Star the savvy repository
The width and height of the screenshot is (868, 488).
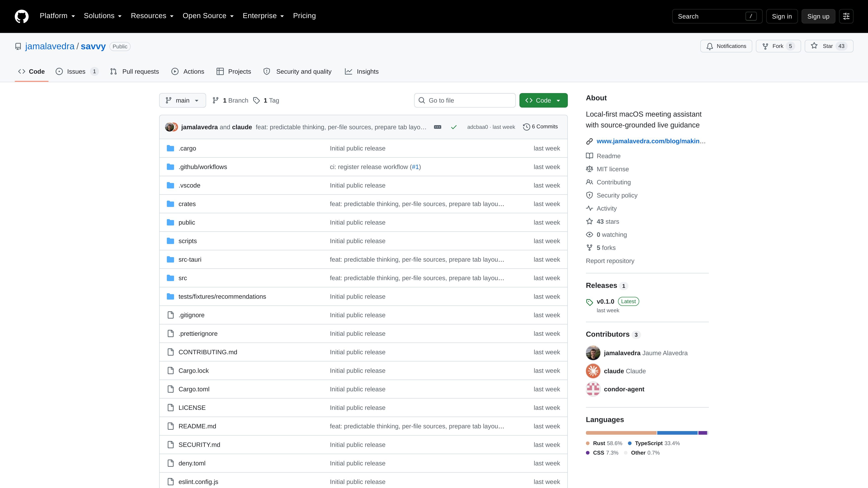coord(829,46)
